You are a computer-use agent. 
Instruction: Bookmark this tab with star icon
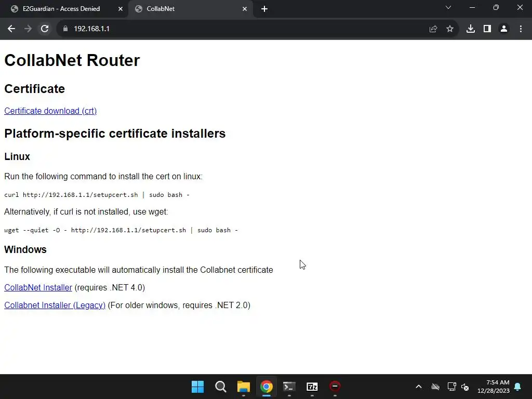(450, 29)
